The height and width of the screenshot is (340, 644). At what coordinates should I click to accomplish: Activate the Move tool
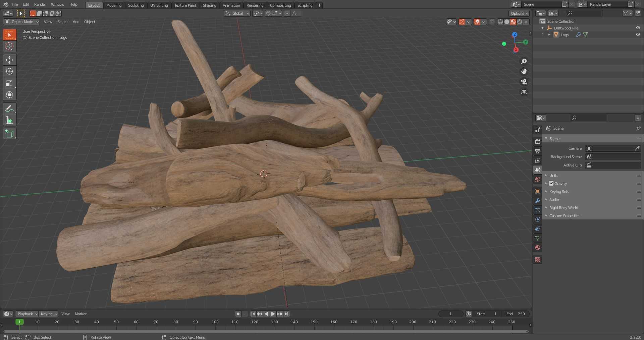(9, 60)
